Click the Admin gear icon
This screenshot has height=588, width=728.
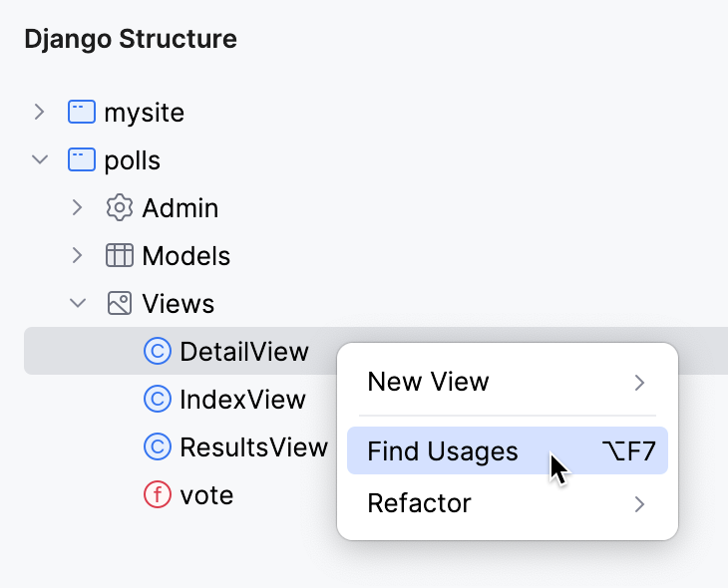click(119, 207)
